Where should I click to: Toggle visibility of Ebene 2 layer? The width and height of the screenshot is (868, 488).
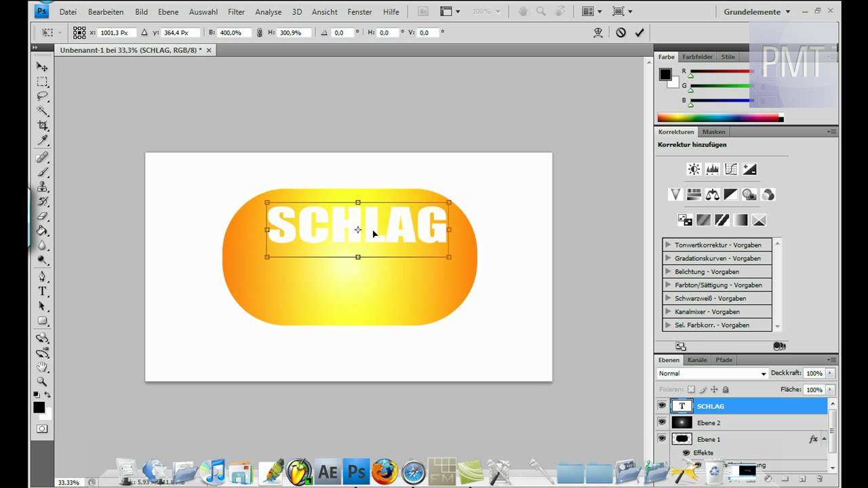(x=662, y=422)
